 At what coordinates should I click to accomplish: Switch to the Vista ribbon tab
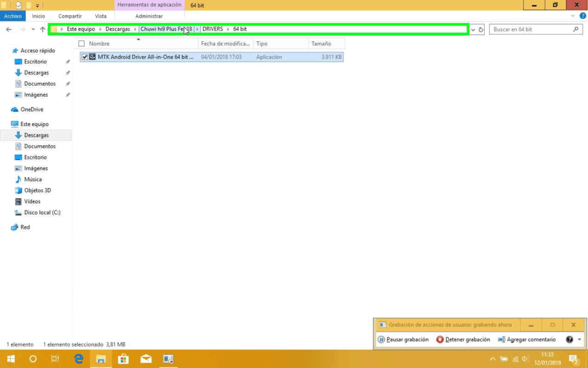(101, 16)
